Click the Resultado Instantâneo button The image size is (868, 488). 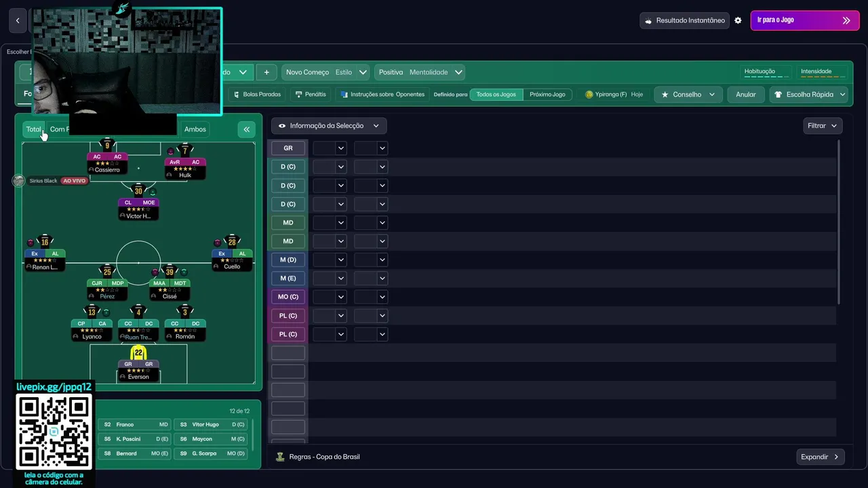pyautogui.click(x=684, y=20)
